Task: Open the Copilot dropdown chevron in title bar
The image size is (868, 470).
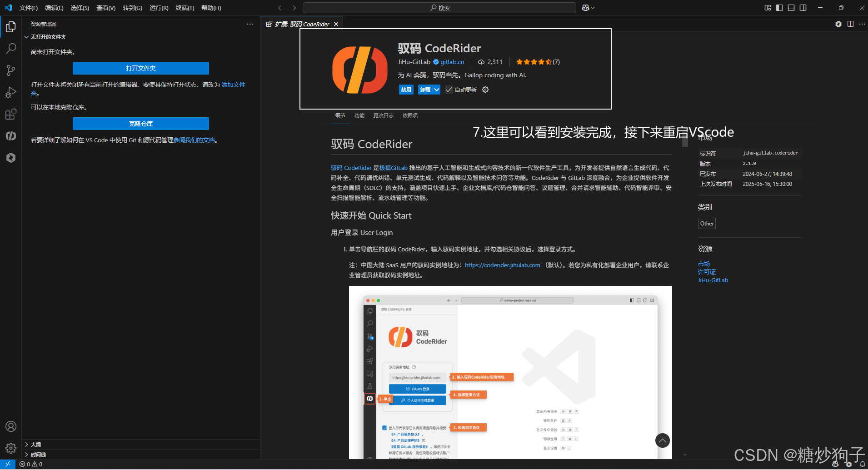Action: pos(593,8)
